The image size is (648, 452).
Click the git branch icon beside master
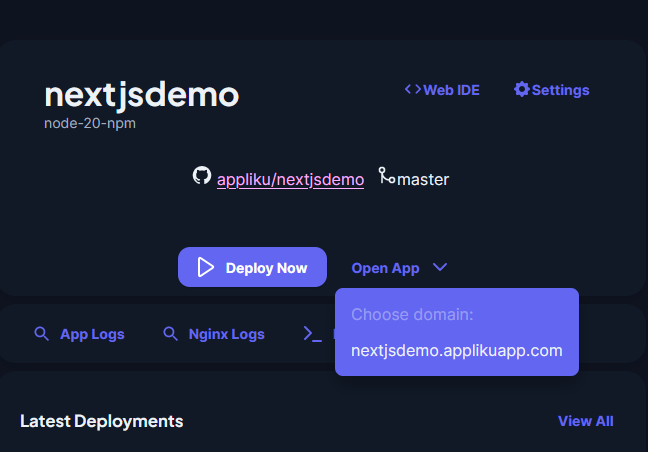point(386,176)
